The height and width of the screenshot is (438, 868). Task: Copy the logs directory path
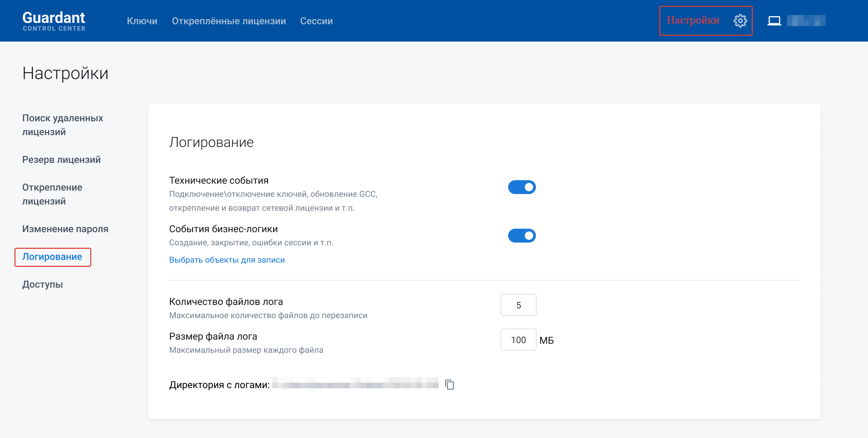(450, 385)
